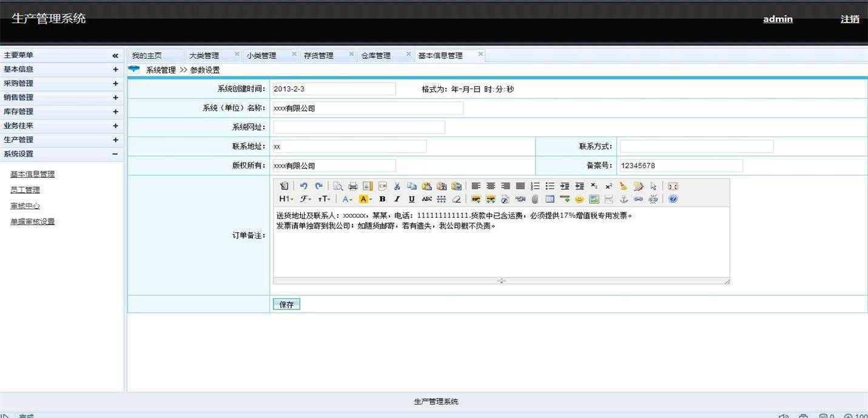Toggle underline formatting in editor

tap(412, 199)
